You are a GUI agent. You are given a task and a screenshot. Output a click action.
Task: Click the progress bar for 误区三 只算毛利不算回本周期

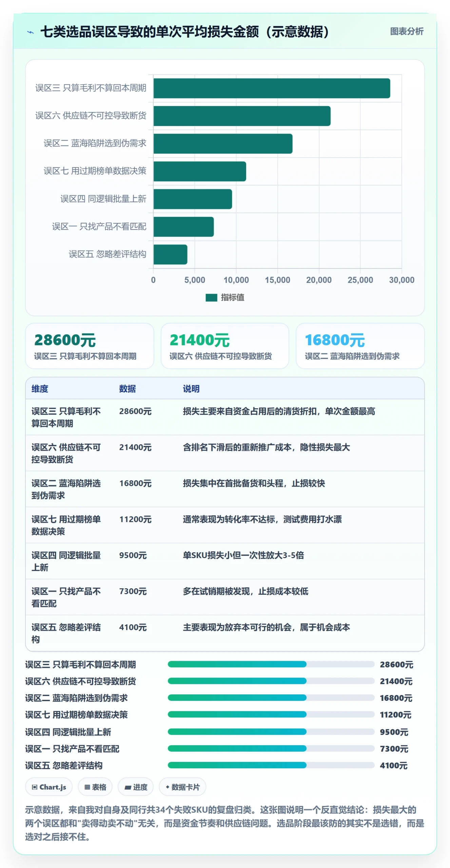pos(271,664)
